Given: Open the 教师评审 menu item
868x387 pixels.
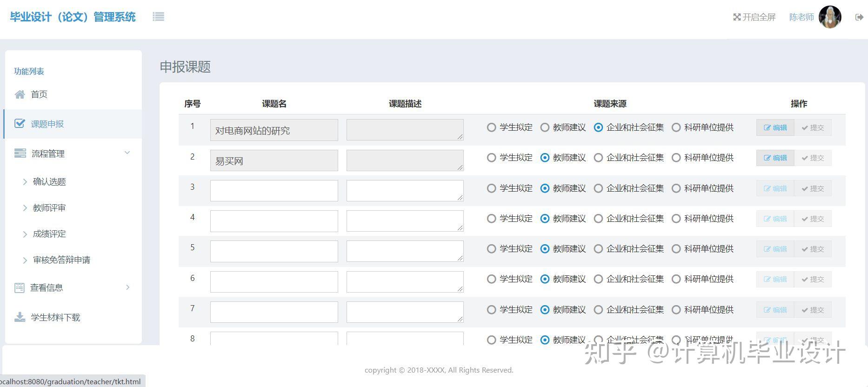Looking at the screenshot, I should pyautogui.click(x=49, y=208).
